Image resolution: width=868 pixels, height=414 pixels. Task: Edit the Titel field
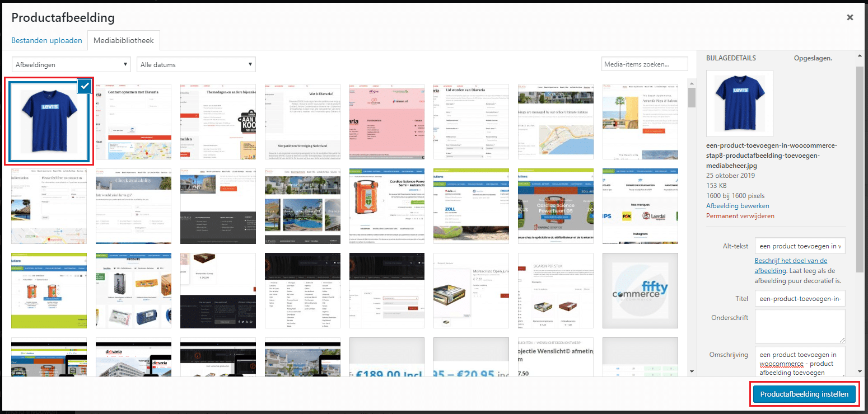coord(800,299)
